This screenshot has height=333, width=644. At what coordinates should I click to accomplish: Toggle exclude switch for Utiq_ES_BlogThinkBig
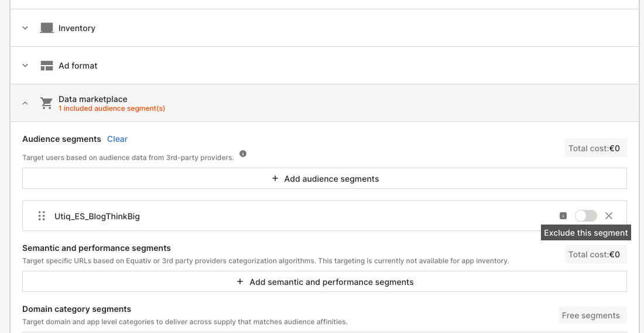[x=585, y=216]
